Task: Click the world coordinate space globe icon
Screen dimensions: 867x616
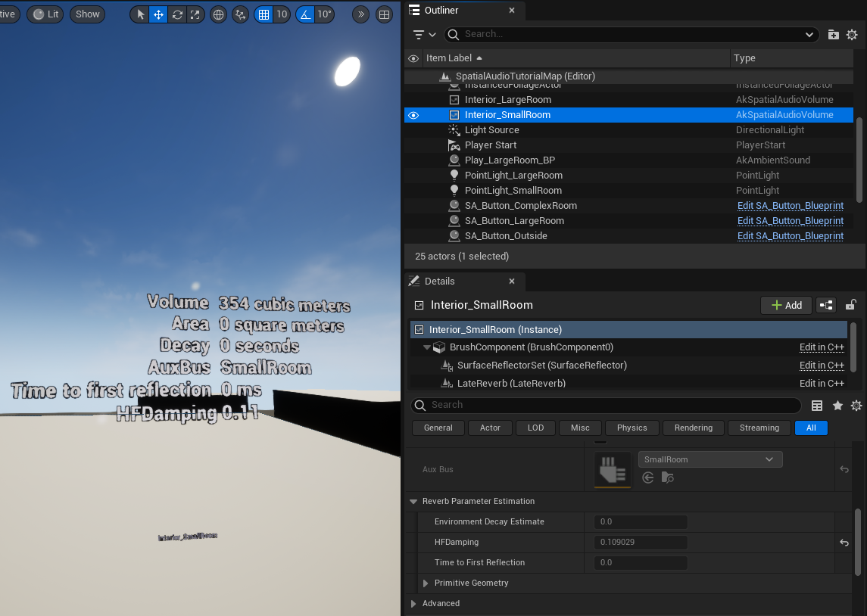Action: click(x=218, y=14)
